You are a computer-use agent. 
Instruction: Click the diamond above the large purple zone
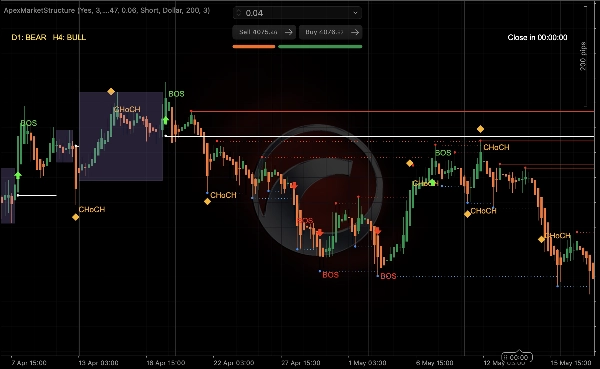(x=111, y=91)
